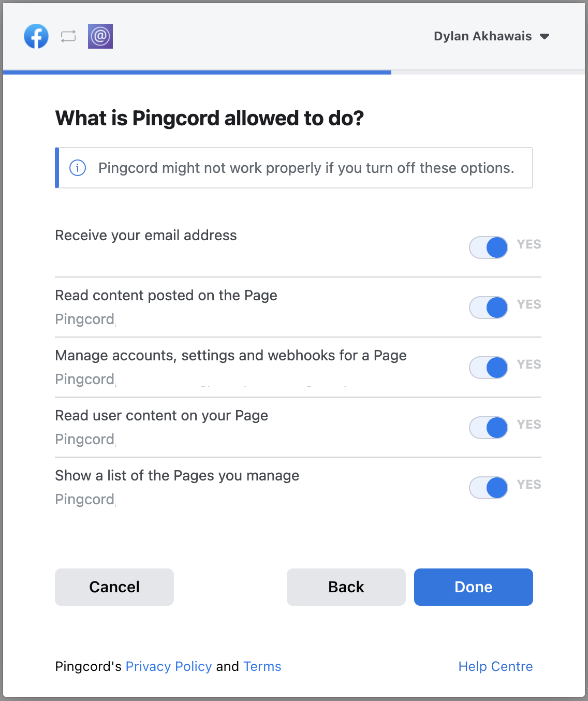The width and height of the screenshot is (588, 701).
Task: Click the Facebook logo icon
Action: click(x=36, y=36)
